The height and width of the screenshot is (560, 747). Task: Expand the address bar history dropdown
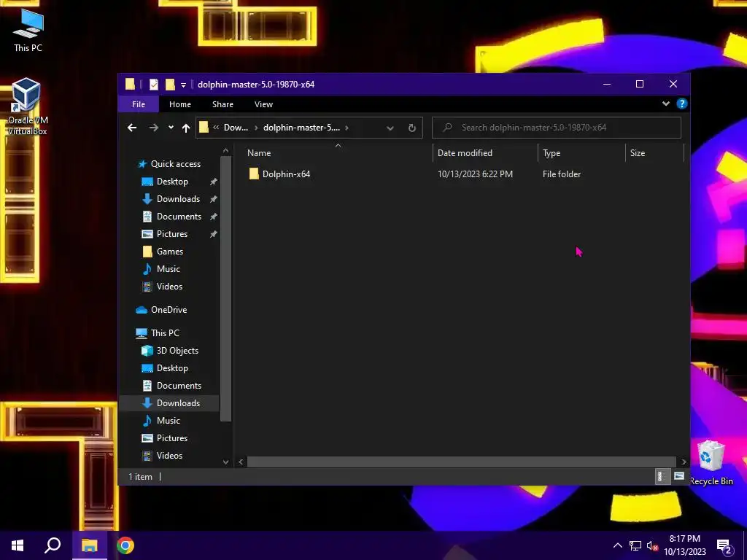point(390,128)
